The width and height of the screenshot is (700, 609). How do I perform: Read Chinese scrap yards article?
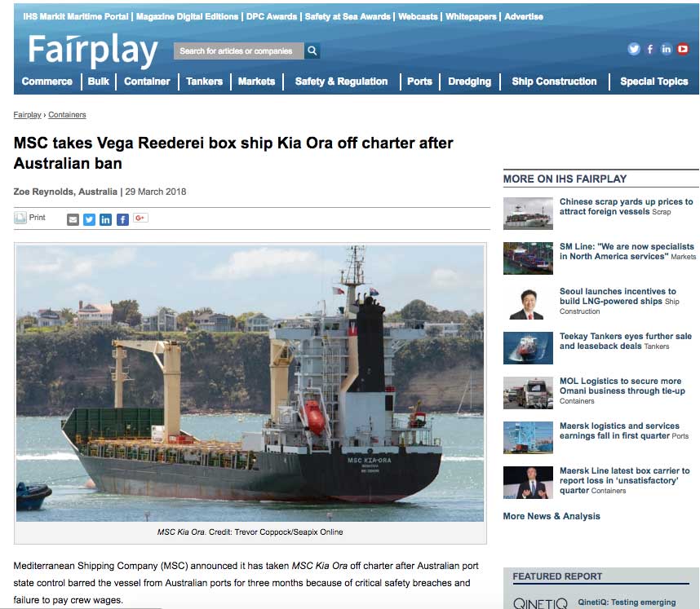click(626, 206)
